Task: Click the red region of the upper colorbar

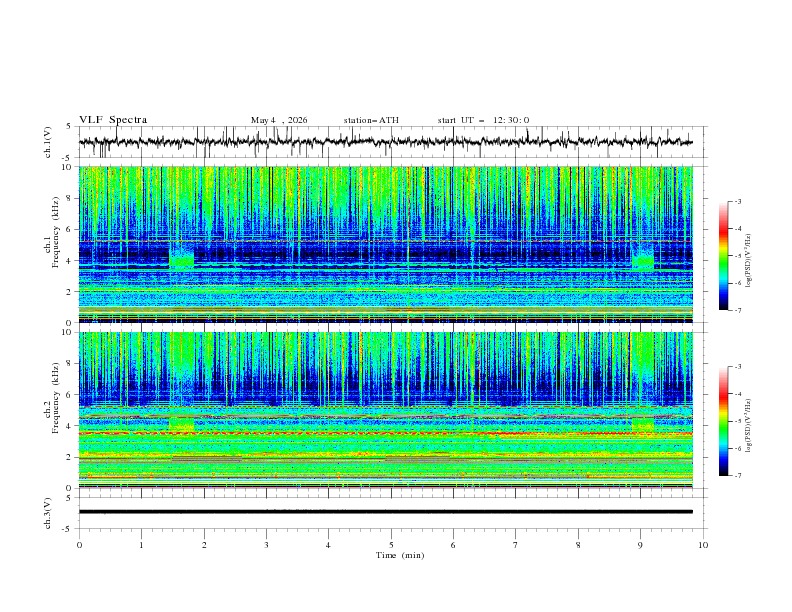Action: pos(724,230)
